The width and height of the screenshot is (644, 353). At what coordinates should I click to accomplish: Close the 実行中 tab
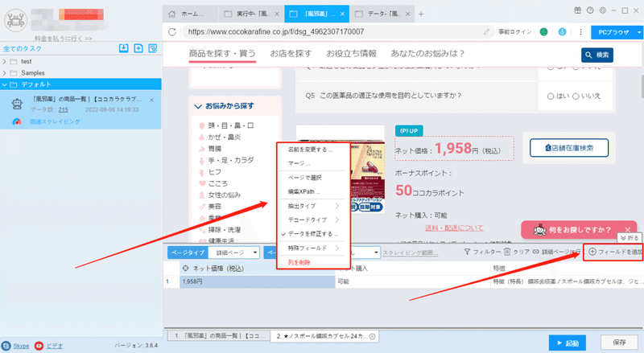tap(277, 14)
